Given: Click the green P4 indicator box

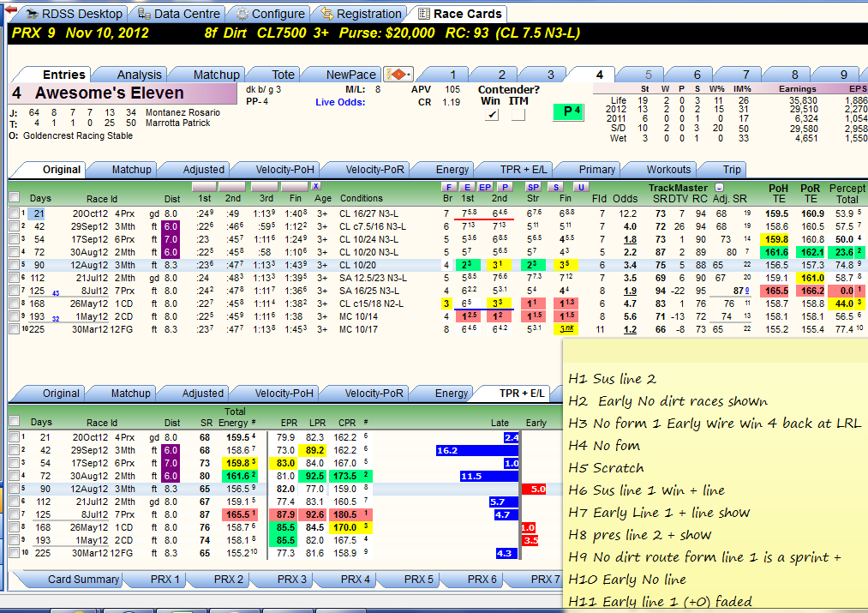Looking at the screenshot, I should click(568, 111).
